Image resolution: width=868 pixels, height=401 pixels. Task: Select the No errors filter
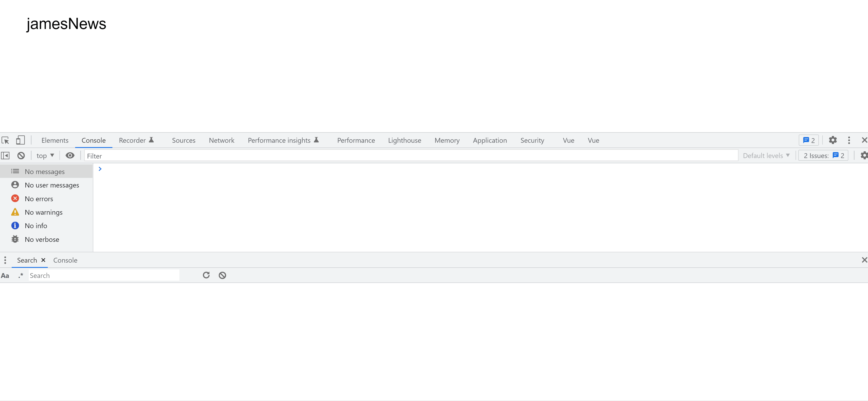click(39, 199)
